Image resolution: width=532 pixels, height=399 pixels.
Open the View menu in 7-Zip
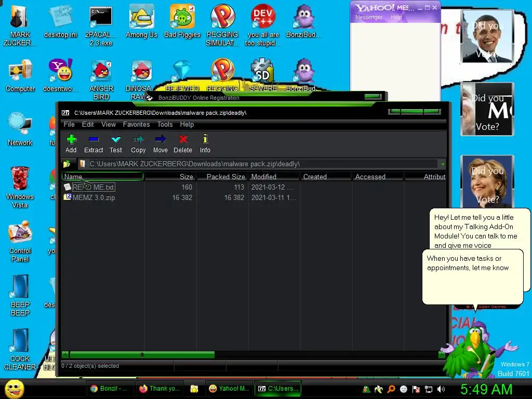109,125
